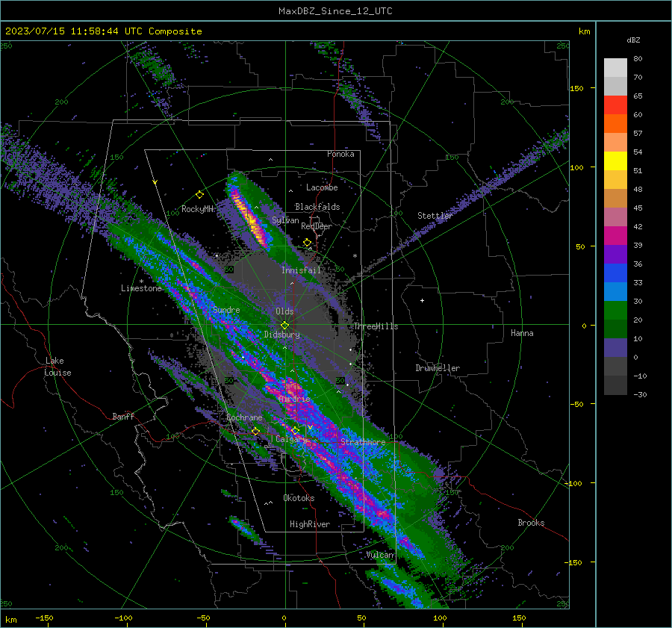Viewport: 672px width, 628px height.
Task: Click the Stettler city label
Action: 435,216
